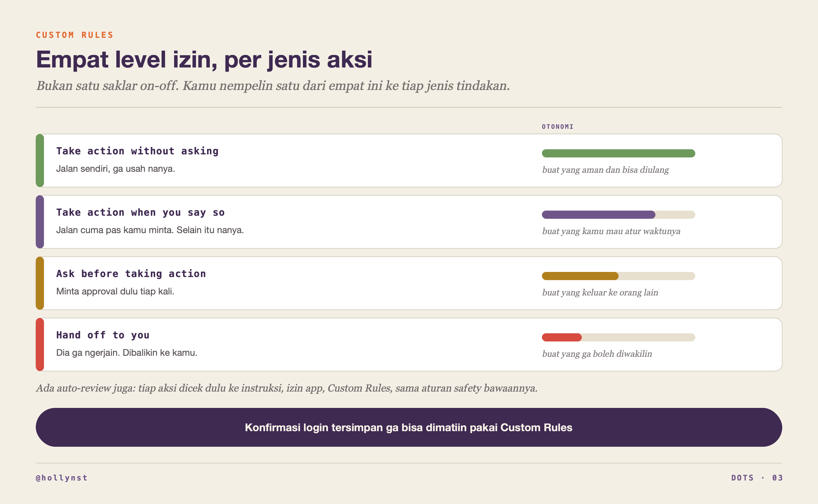This screenshot has height=504, width=818.
Task: Click the 'Konfirmasi login tersimpan' dark banner
Action: 409,427
